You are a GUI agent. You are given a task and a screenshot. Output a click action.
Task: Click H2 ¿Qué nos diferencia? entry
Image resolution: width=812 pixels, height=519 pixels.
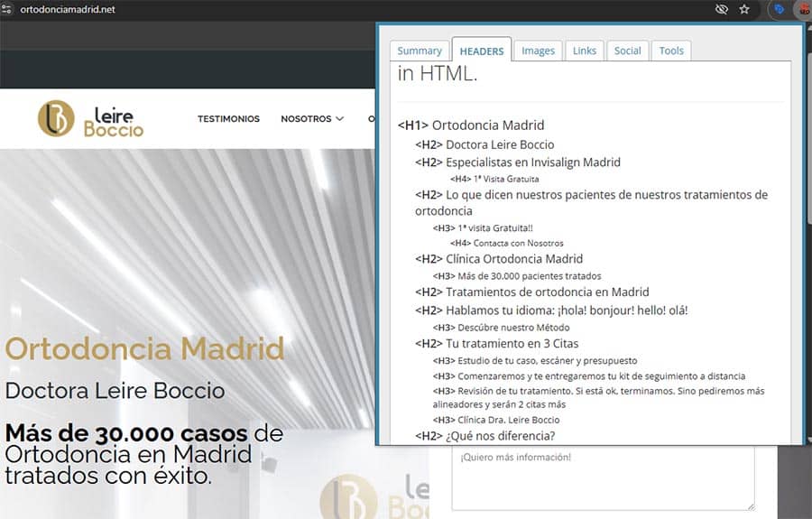(x=484, y=436)
